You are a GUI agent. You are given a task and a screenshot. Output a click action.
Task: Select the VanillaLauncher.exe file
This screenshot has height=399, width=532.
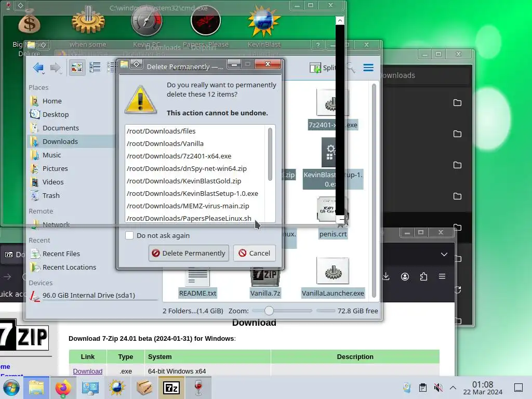pos(333,278)
